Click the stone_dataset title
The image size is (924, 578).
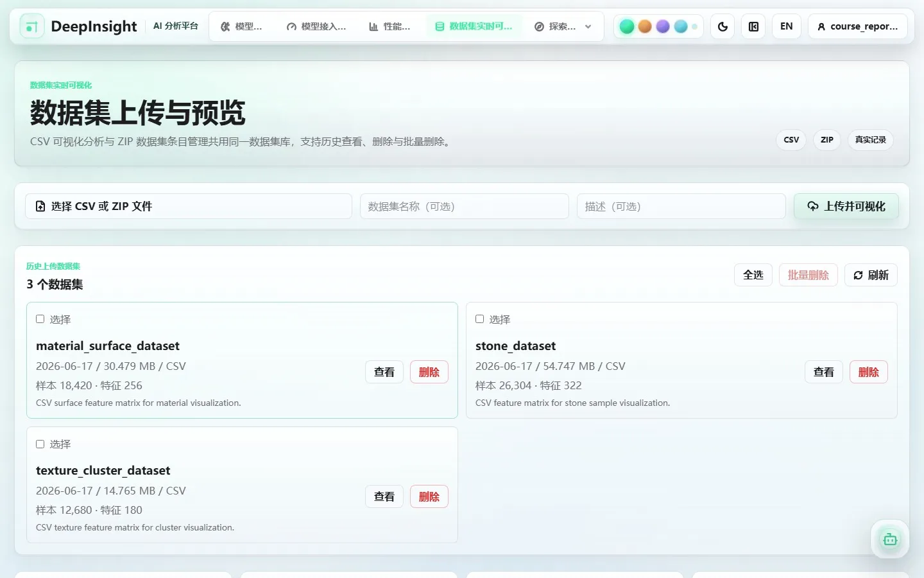pyautogui.click(x=516, y=346)
